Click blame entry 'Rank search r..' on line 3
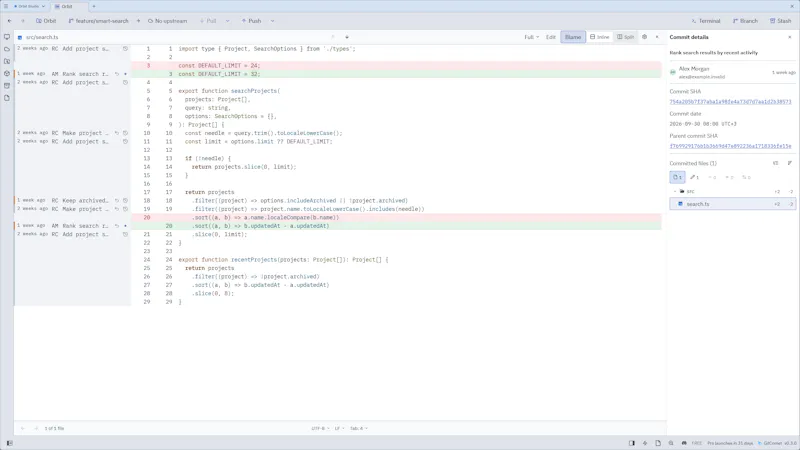Viewport: 800px width, 450px height. 85,74
